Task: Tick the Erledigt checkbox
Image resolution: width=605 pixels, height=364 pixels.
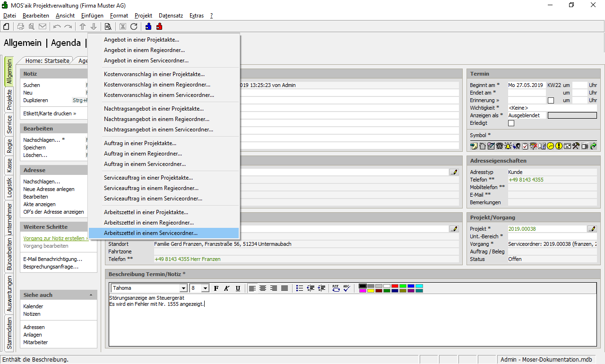Action: [x=511, y=123]
